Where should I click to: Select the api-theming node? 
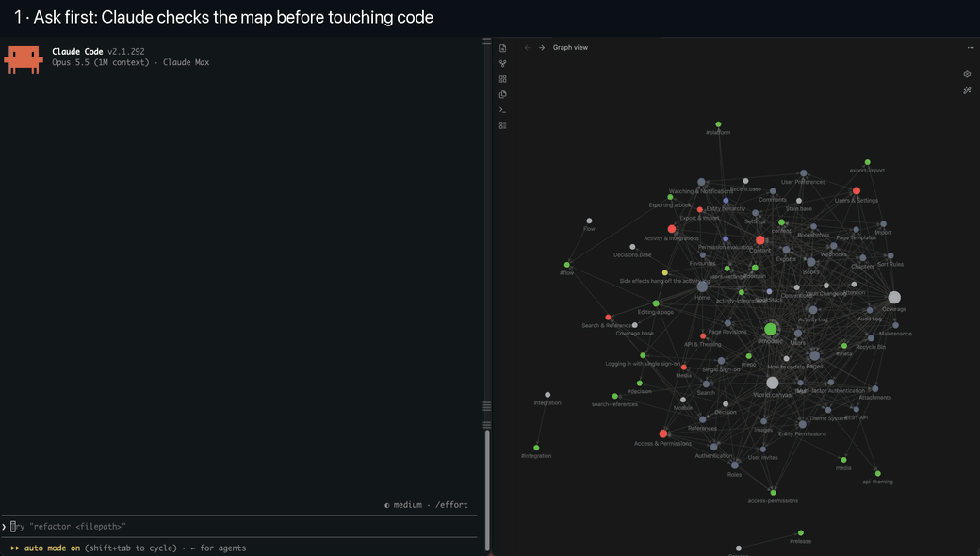(x=877, y=473)
